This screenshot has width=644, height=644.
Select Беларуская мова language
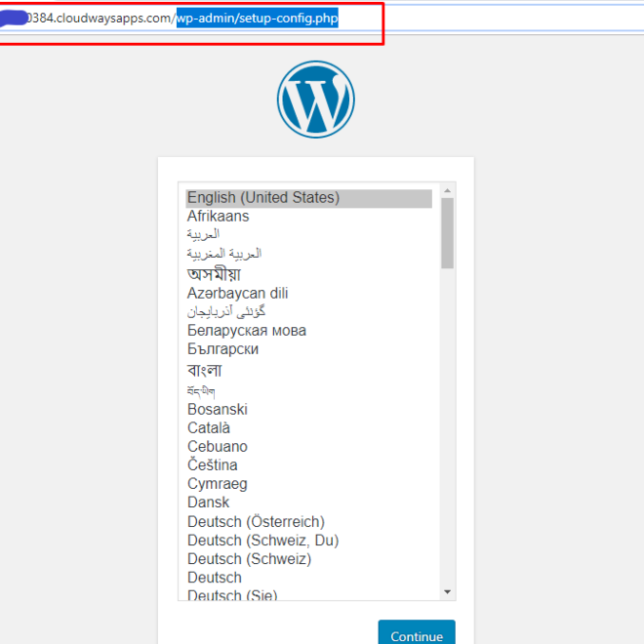click(309, 331)
